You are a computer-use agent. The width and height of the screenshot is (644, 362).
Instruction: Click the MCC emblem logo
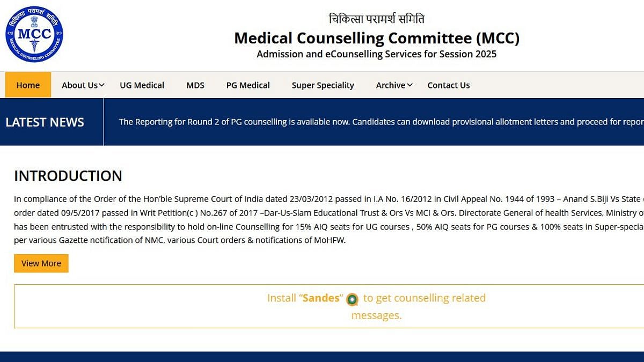point(34,34)
